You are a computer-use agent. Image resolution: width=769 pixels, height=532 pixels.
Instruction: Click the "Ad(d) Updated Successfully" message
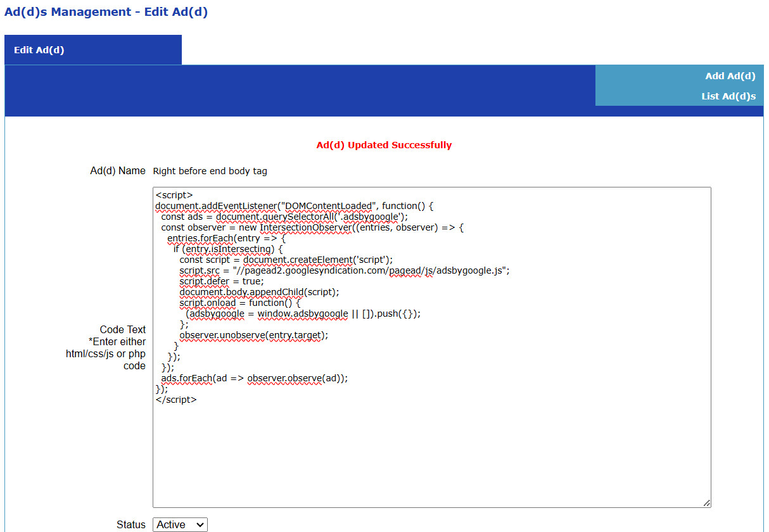click(x=384, y=145)
